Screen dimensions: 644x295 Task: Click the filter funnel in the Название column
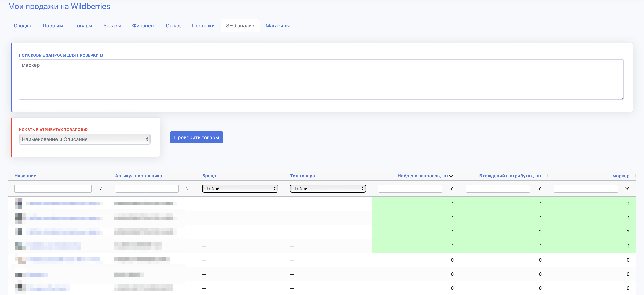point(100,189)
